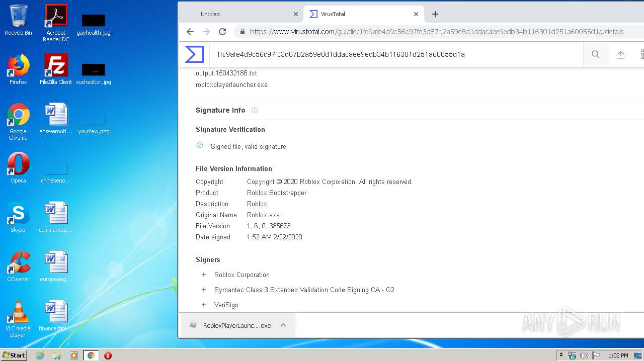Expand VeriSign signer entry
644x362 pixels.
[204, 305]
